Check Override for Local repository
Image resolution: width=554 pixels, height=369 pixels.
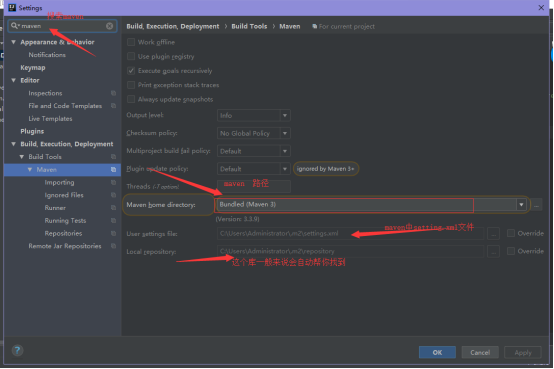[x=511, y=251]
